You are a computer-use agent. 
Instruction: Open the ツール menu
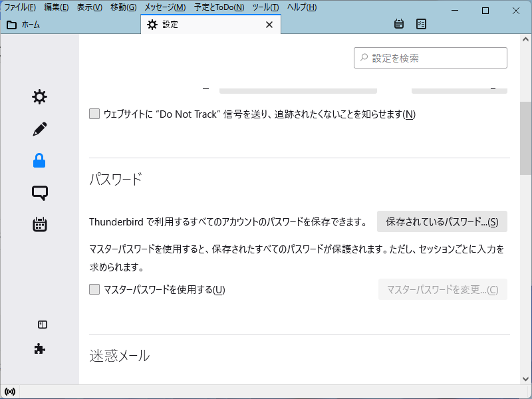[x=265, y=7]
